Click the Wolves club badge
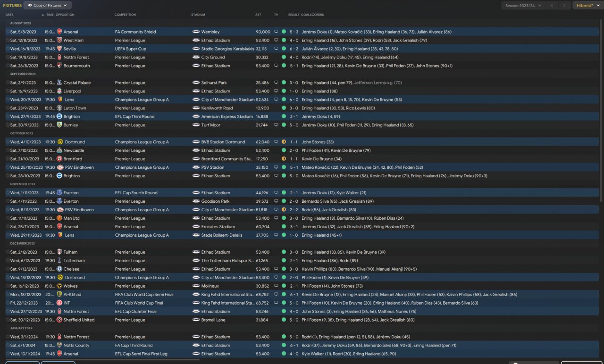The height and width of the screenshot is (364, 604). click(59, 286)
